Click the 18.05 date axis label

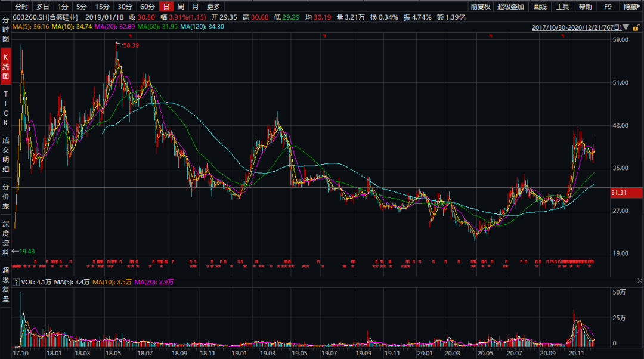pos(113,353)
